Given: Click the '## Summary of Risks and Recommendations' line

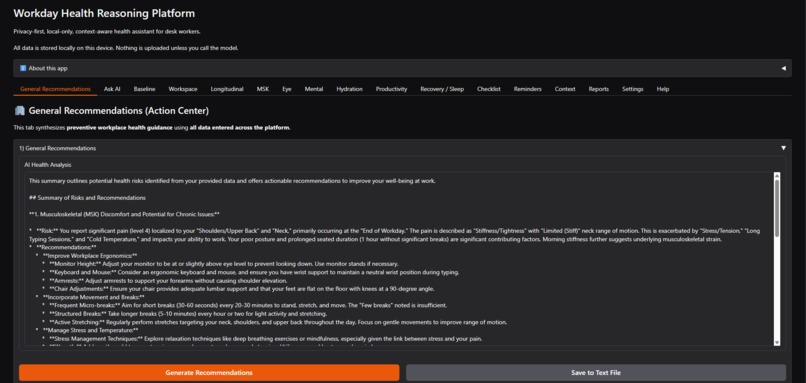Looking at the screenshot, I should pos(87,197).
